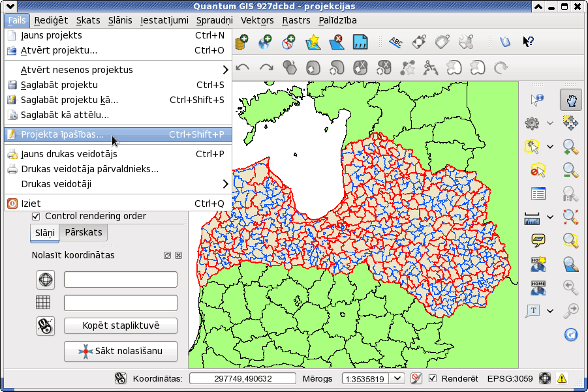588x392 pixels.
Task: Activate Identify features tool
Action: point(537,100)
